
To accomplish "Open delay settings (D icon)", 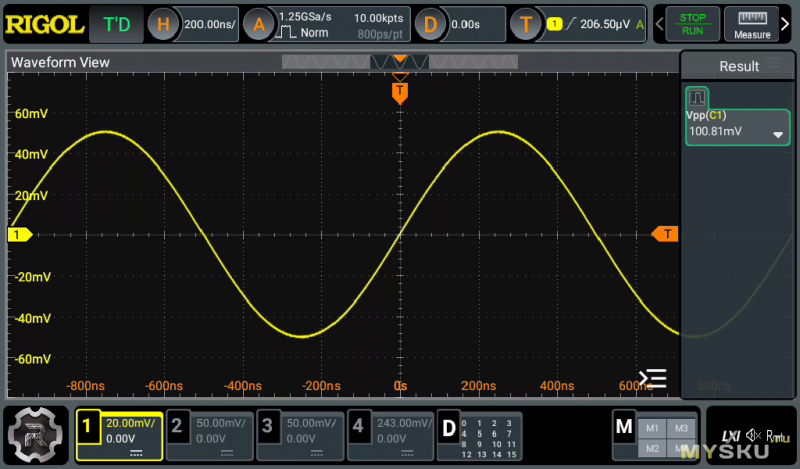I will pyautogui.click(x=431, y=24).
